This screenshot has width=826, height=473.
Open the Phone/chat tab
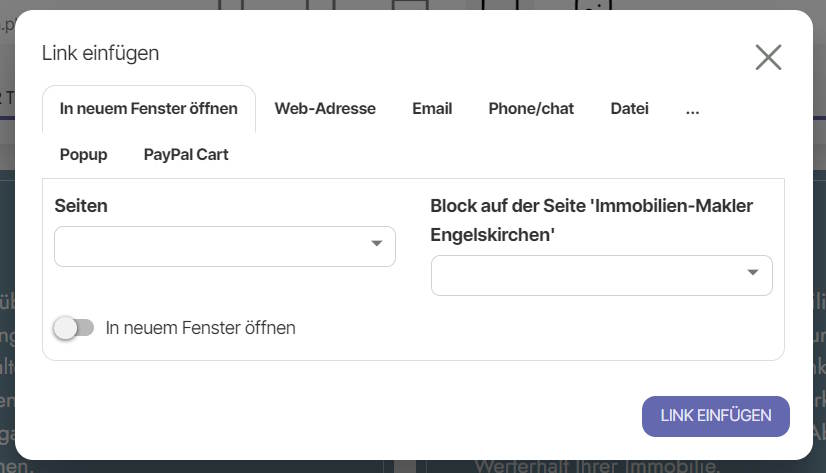531,109
